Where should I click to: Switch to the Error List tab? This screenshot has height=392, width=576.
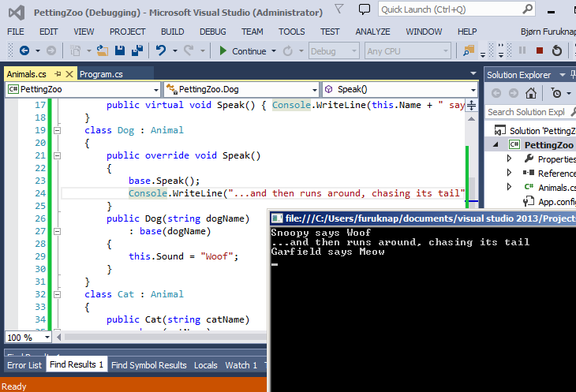24,365
